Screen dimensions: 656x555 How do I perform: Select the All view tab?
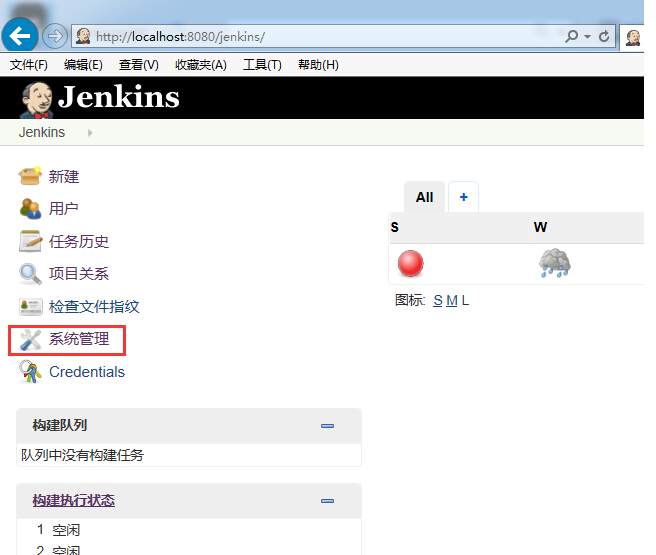[x=424, y=197]
